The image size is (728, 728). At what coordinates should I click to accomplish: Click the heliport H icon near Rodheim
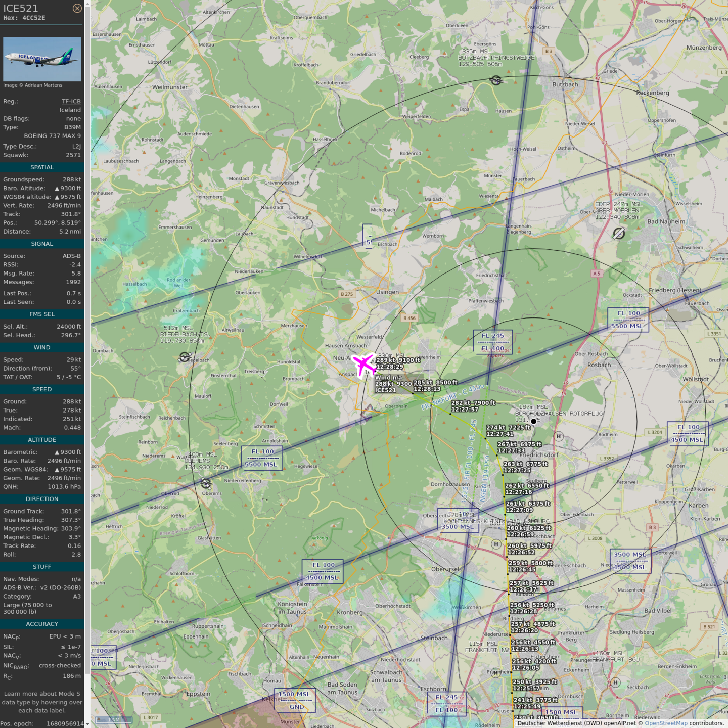click(559, 436)
